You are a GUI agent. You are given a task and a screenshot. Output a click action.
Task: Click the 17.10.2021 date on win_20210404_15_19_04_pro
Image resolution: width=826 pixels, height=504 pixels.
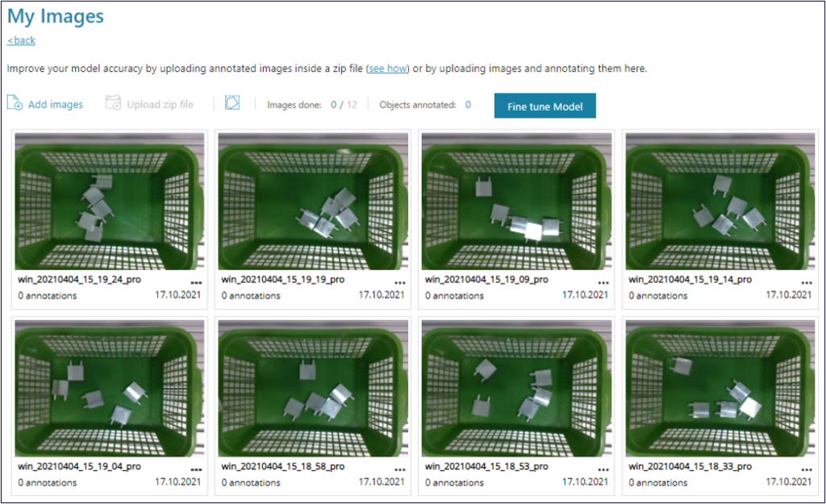click(178, 482)
